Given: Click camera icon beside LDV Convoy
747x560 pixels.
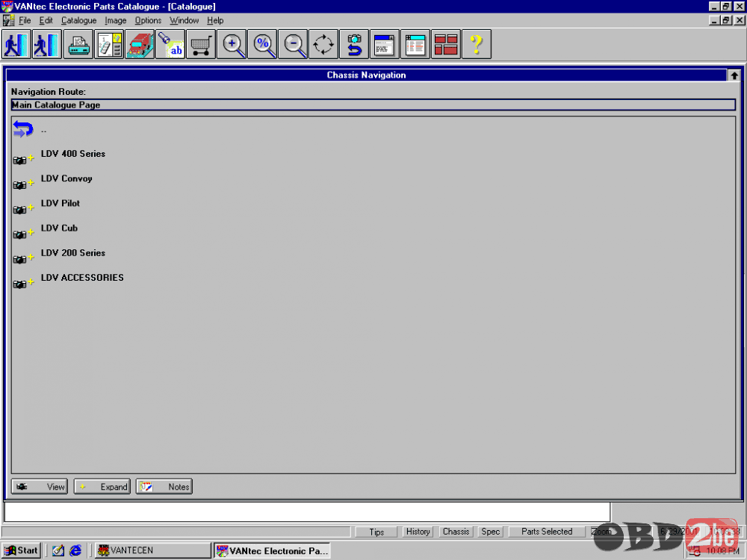Looking at the screenshot, I should point(19,185).
